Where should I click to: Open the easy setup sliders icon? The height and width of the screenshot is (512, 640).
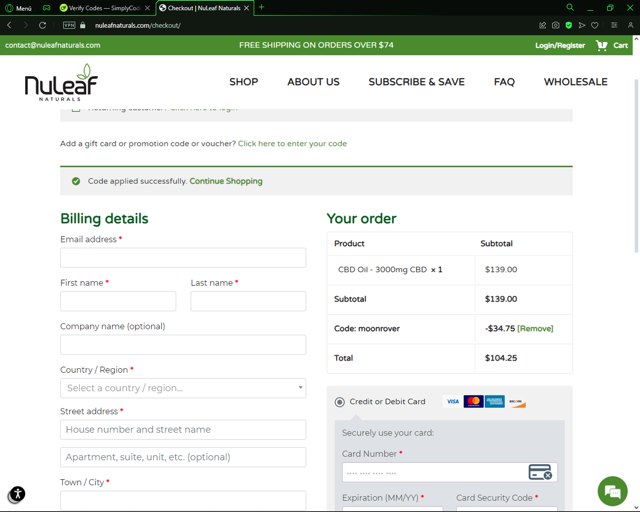(x=614, y=25)
